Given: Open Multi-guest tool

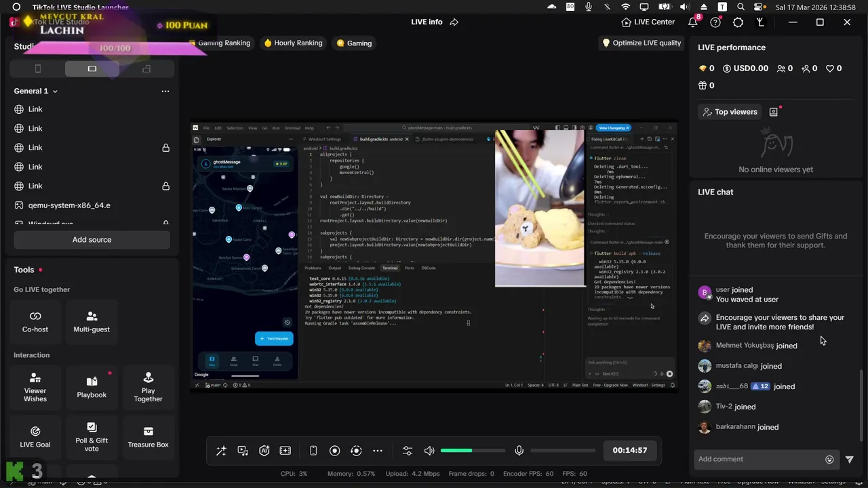Looking at the screenshot, I should 92,322.
